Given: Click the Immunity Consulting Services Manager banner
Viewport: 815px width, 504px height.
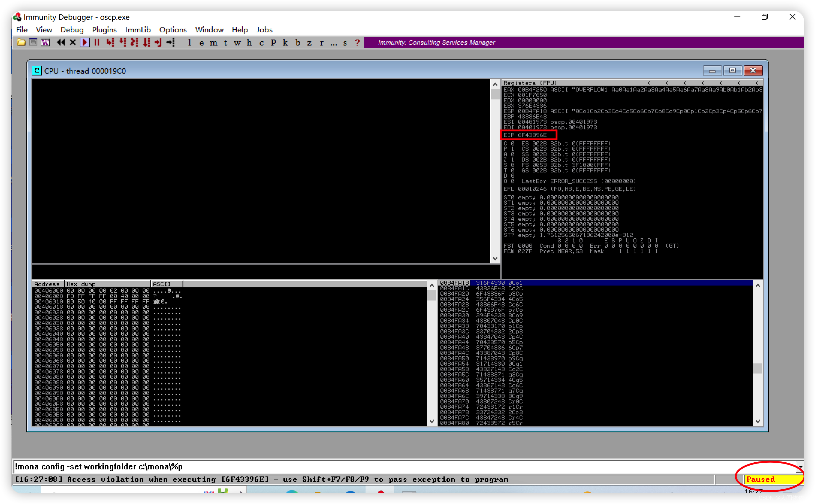Looking at the screenshot, I should pyautogui.click(x=436, y=43).
